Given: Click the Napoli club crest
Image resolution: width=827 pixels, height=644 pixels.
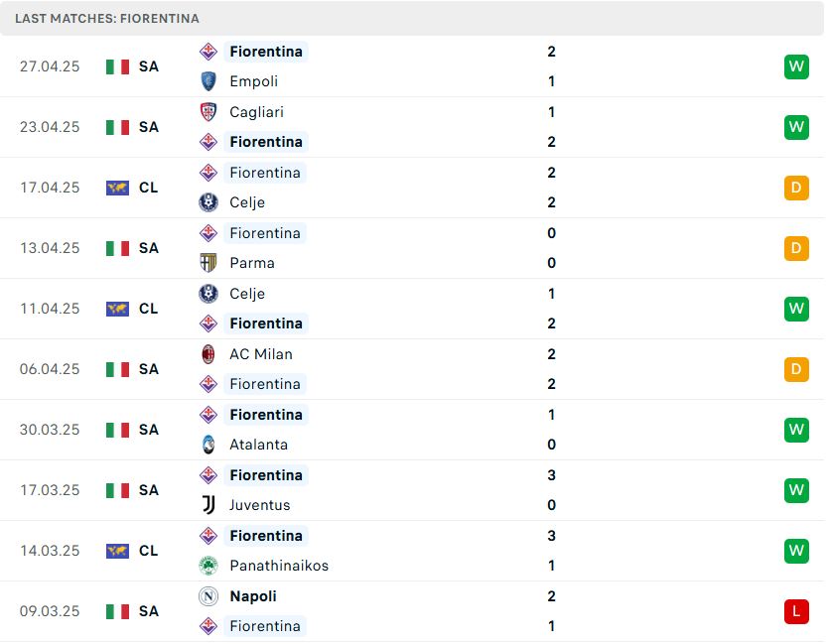Looking at the screenshot, I should (208, 596).
